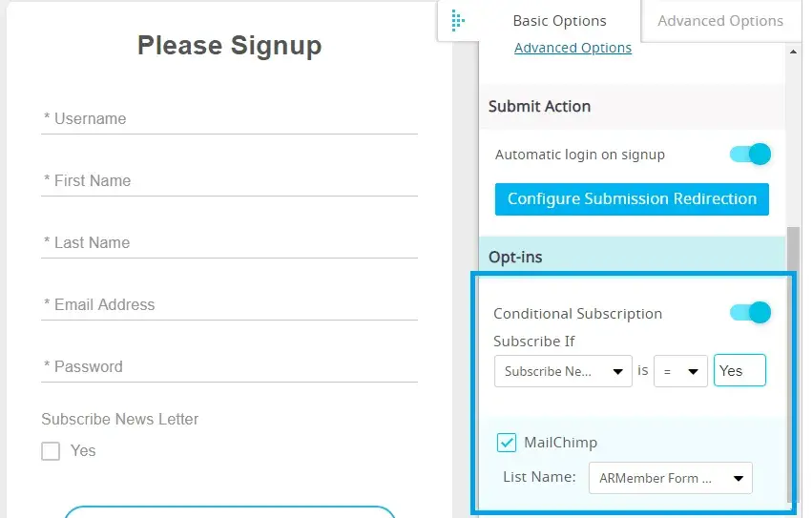Click the dotted grid icon beside Basic Options

458,20
